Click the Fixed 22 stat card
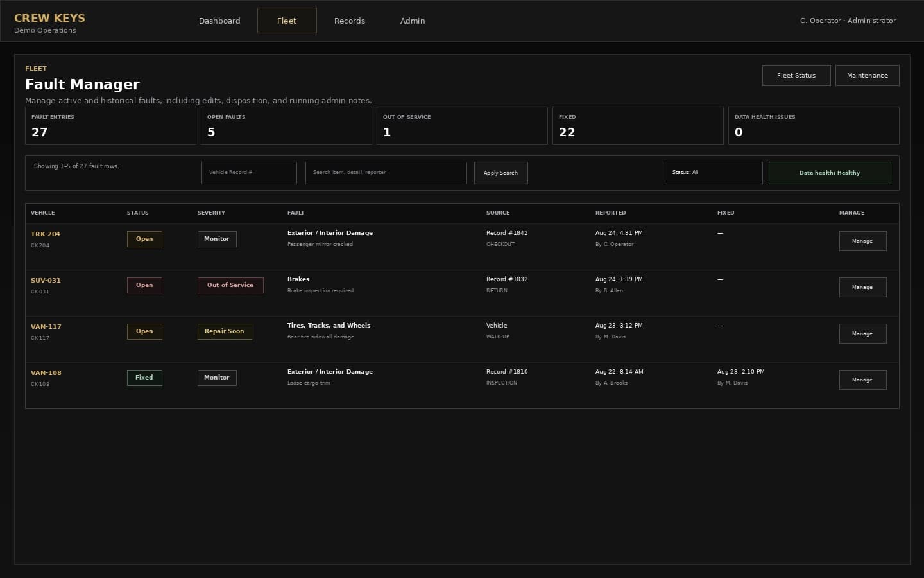 [638, 125]
